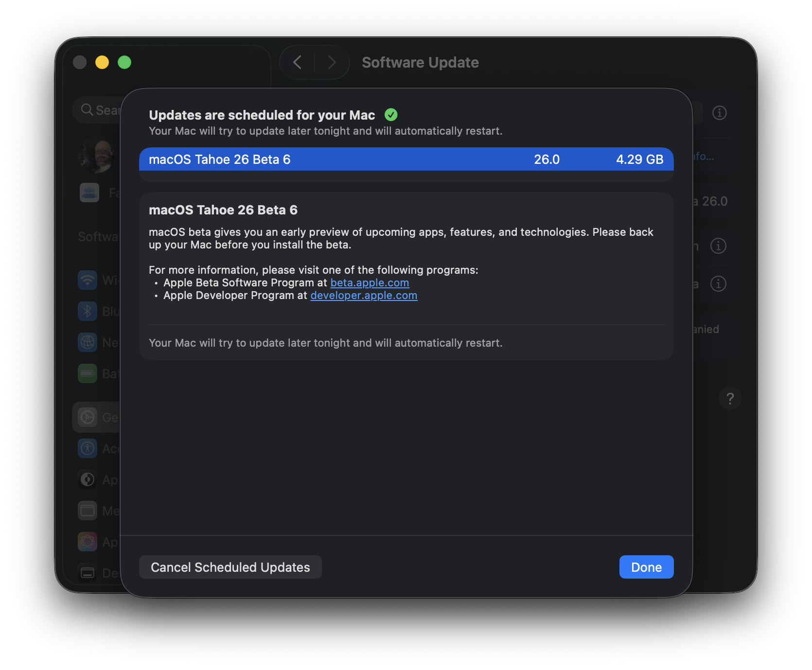Go back using the left chevron button

pyautogui.click(x=298, y=62)
